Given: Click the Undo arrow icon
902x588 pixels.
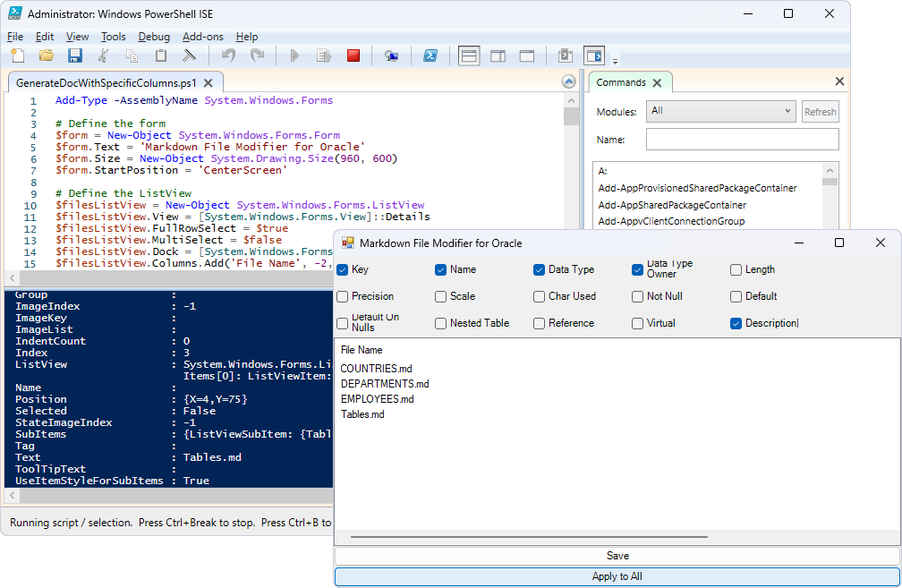Looking at the screenshot, I should click(x=229, y=55).
